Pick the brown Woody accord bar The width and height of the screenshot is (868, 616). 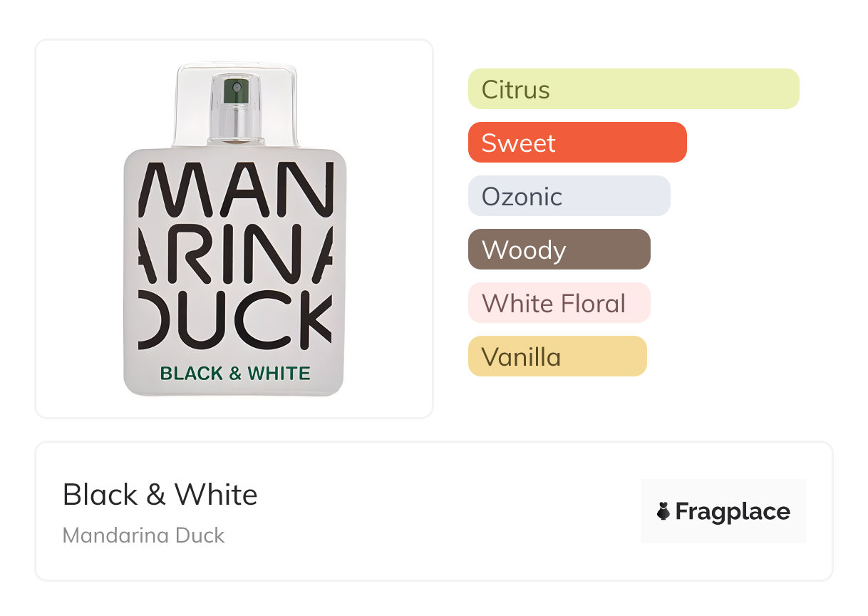pos(559,250)
